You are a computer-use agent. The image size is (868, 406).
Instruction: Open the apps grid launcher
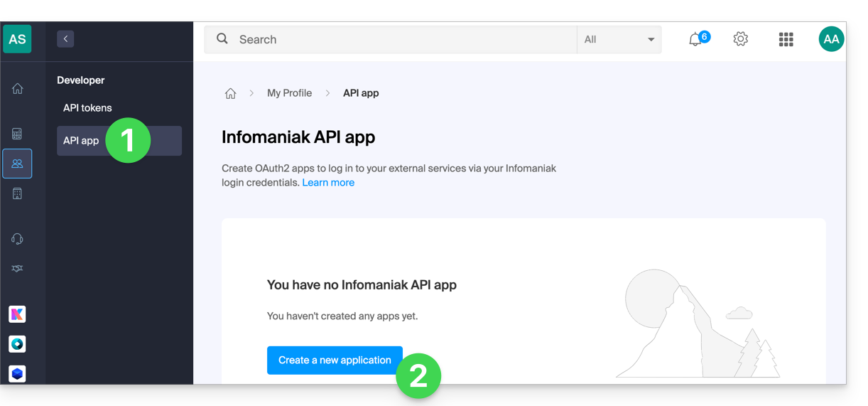(786, 40)
